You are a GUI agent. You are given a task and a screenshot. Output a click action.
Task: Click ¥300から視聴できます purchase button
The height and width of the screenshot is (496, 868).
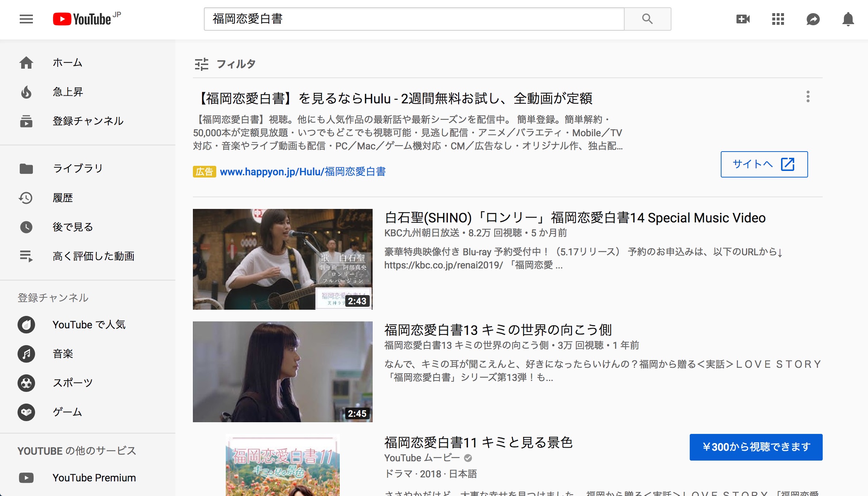coord(756,447)
